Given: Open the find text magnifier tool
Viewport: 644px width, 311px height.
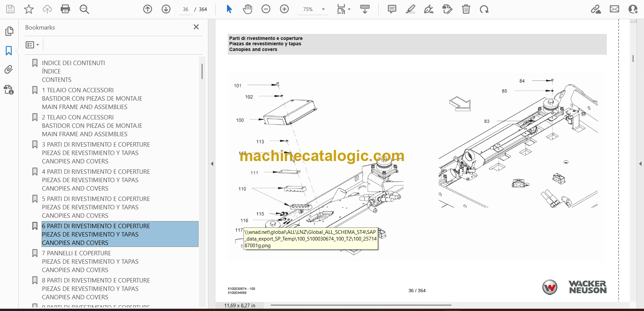Looking at the screenshot, I should [x=84, y=9].
